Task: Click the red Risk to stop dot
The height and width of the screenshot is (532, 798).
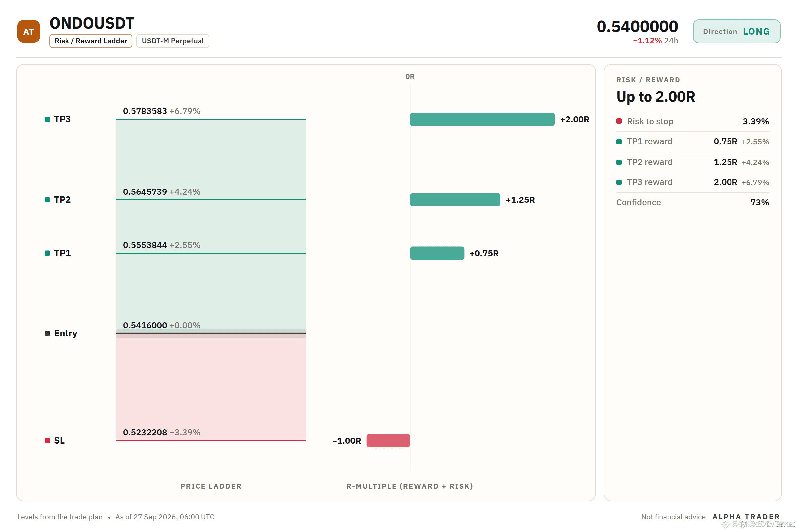Action: click(619, 121)
